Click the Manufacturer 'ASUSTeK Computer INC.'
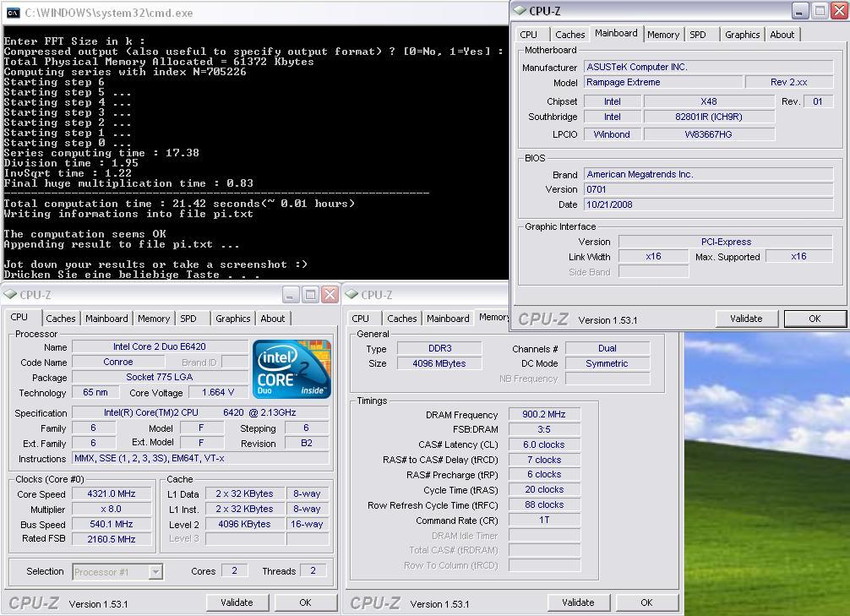The image size is (850, 616). click(x=709, y=67)
